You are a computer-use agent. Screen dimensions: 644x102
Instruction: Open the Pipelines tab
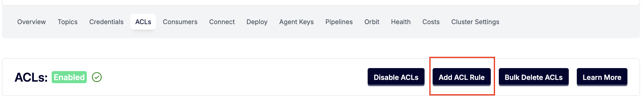[339, 22]
